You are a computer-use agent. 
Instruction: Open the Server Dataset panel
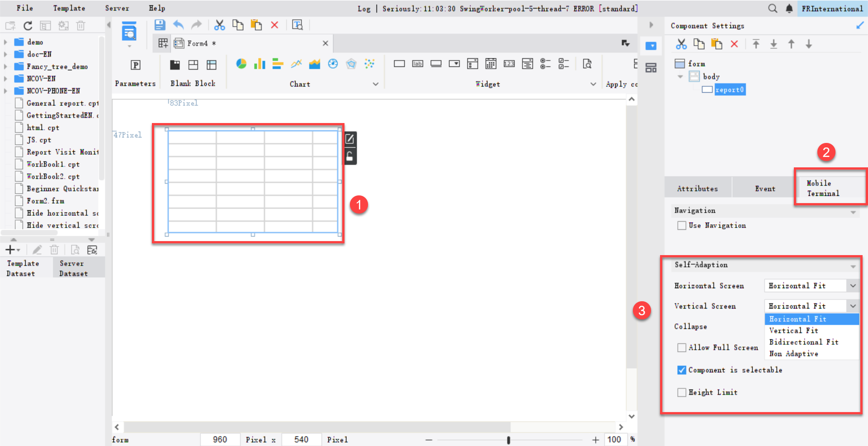click(73, 268)
